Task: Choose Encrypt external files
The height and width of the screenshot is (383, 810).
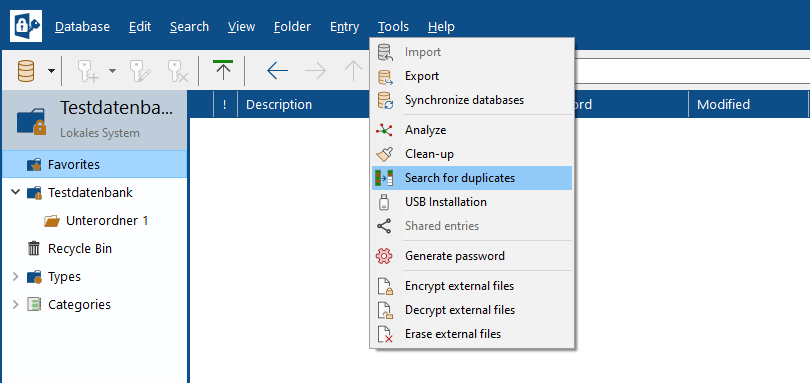Action: pyautogui.click(x=472, y=286)
